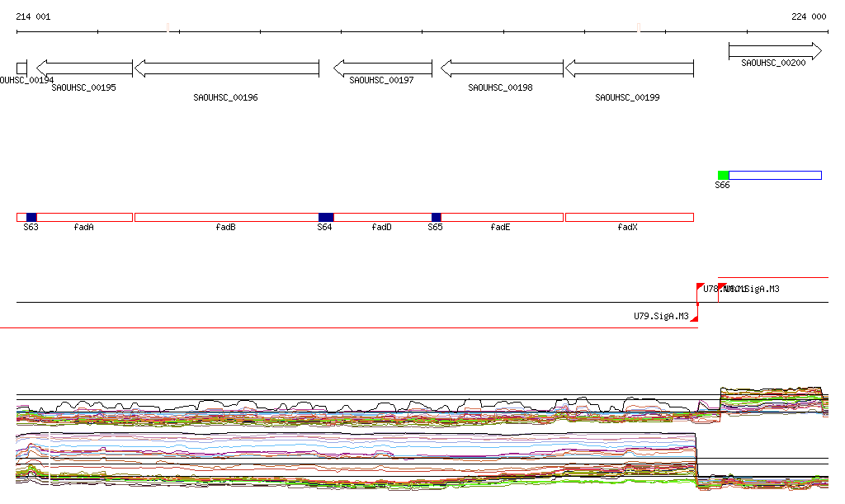This screenshot has height=504, width=845.
Task: Click the fadB red outlined region
Action: (226, 217)
